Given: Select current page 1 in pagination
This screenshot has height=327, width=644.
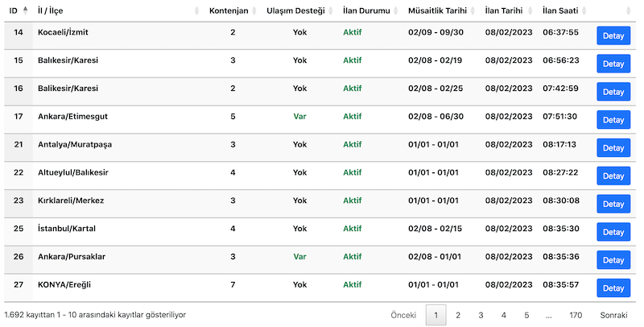Looking at the screenshot, I should click(x=435, y=315).
